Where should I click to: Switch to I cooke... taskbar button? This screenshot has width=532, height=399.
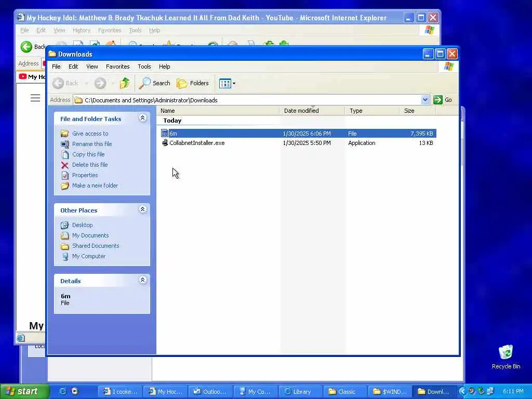(120, 392)
